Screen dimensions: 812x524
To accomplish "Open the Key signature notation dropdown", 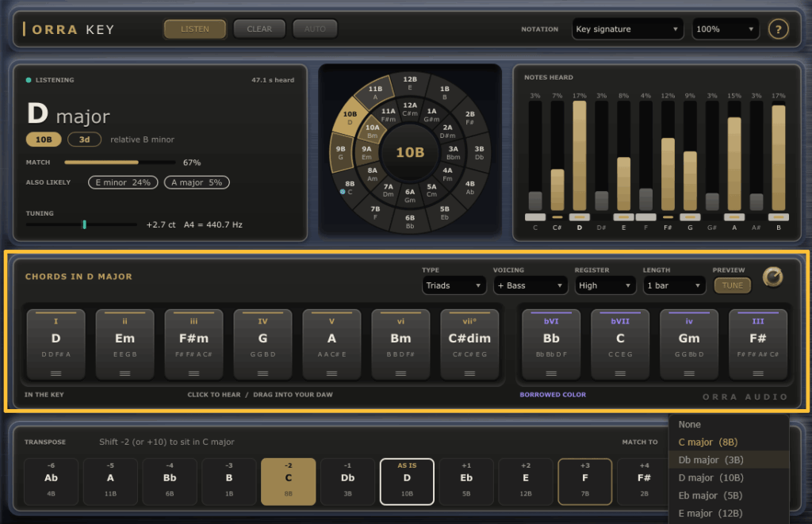I will click(627, 29).
